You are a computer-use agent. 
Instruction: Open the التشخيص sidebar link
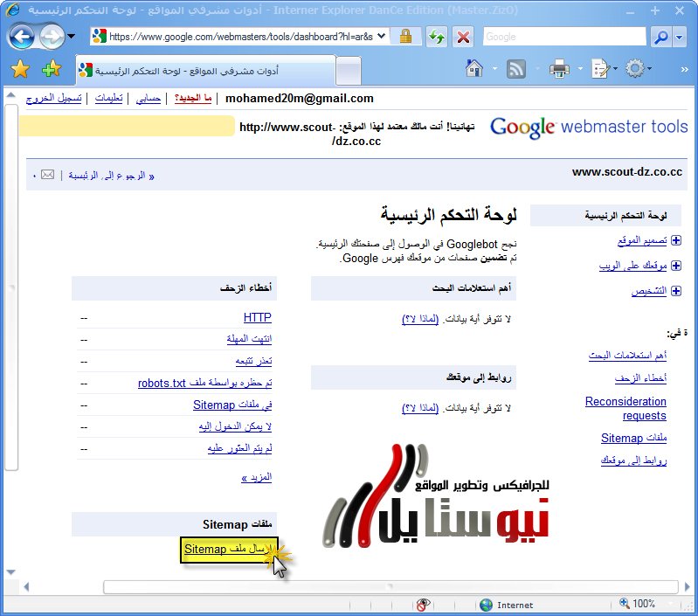point(649,291)
